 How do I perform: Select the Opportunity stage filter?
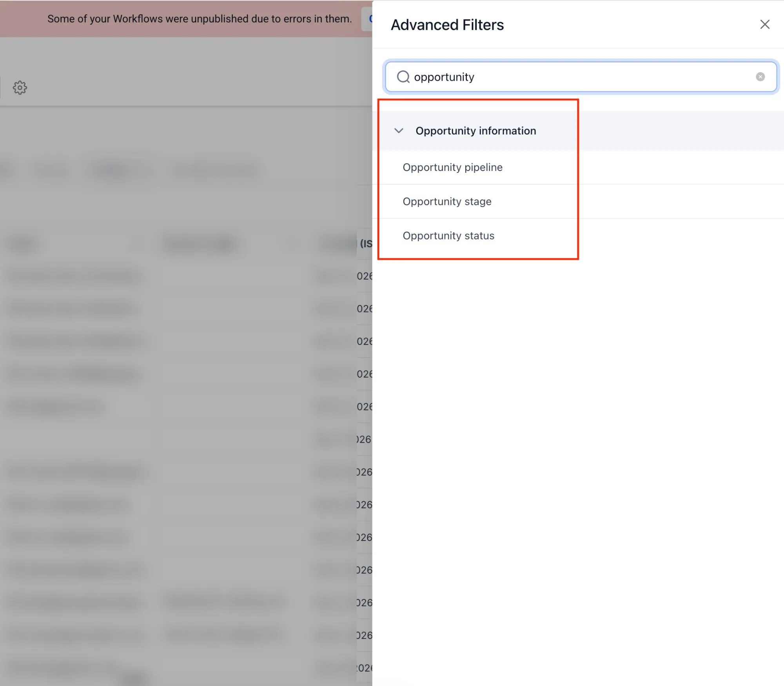pos(447,201)
